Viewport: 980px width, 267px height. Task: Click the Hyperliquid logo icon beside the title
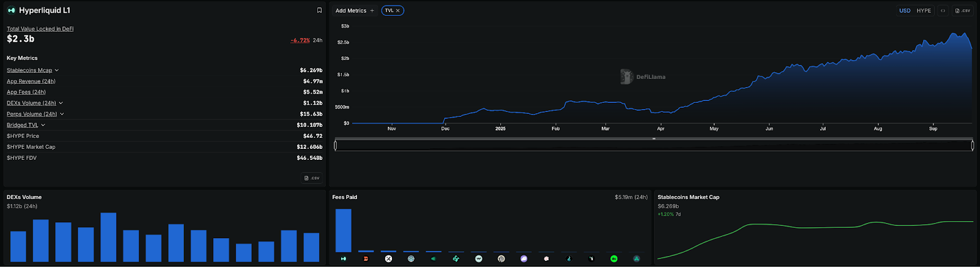(x=11, y=10)
